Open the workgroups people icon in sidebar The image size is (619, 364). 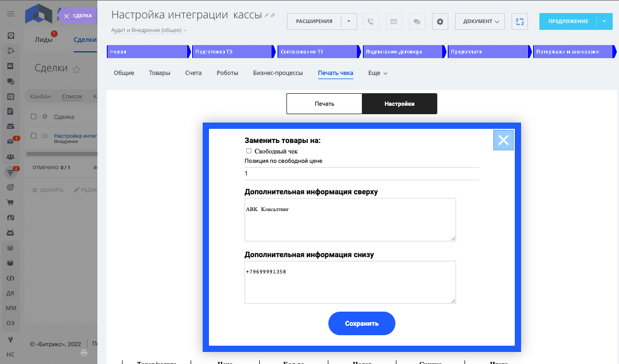coord(10,157)
